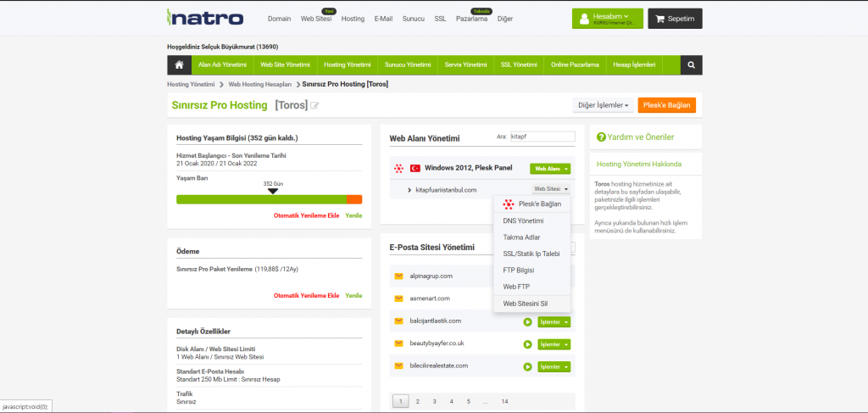Click the natro logo
The image size is (868, 413).
[205, 18]
